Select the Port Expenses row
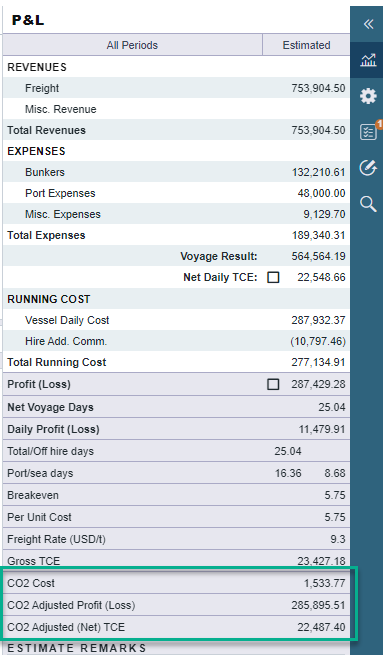383x655 pixels. click(x=176, y=193)
